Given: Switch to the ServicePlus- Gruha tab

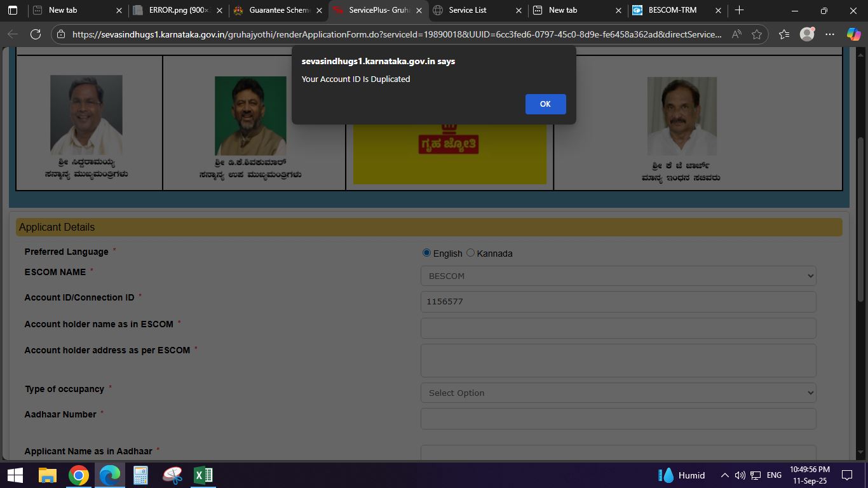Looking at the screenshot, I should click(x=378, y=10).
